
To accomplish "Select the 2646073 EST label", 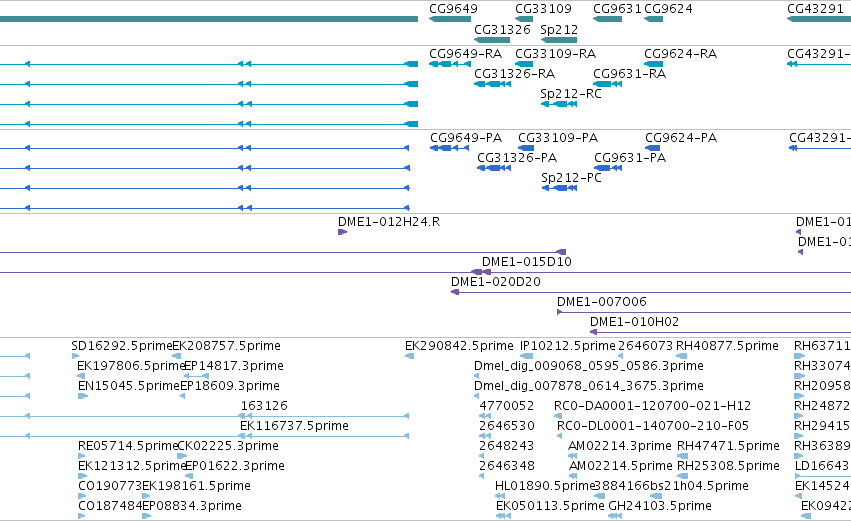I will (645, 346).
